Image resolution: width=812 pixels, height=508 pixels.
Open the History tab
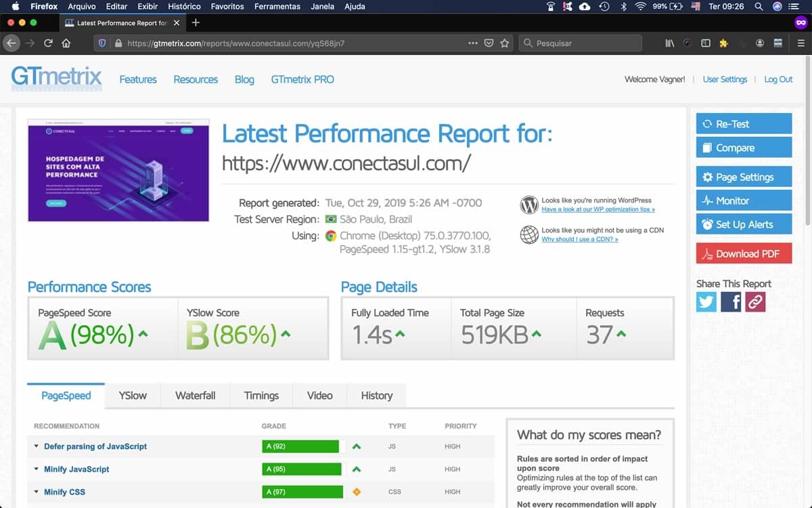[x=376, y=396]
